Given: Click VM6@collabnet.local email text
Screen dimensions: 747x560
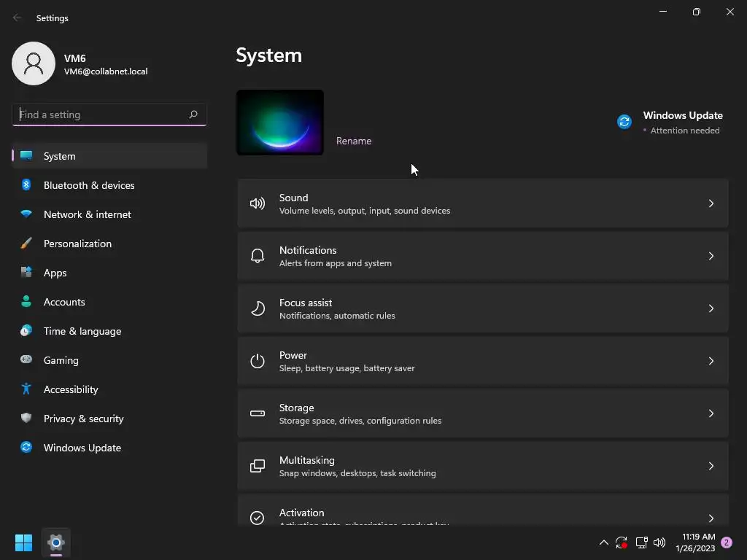Looking at the screenshot, I should (106, 71).
